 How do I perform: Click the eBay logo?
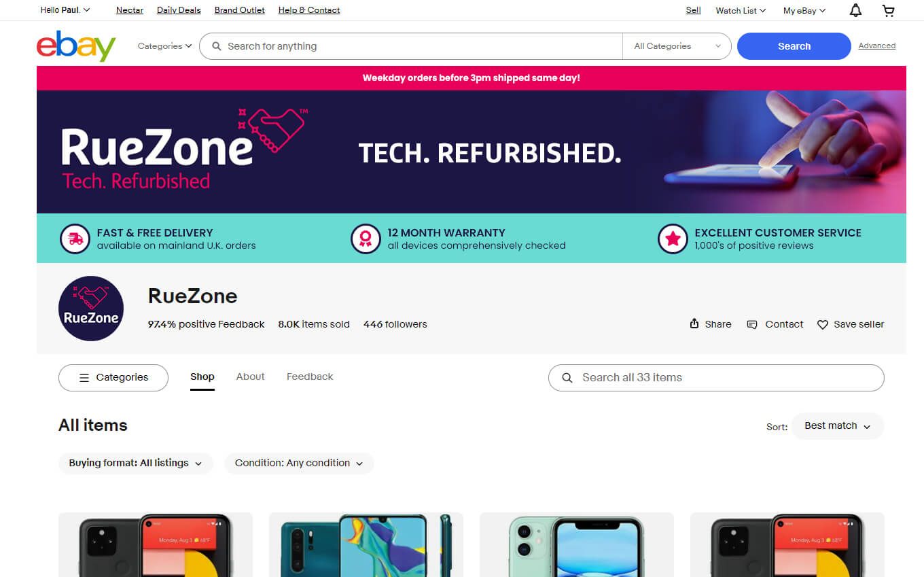pos(76,46)
